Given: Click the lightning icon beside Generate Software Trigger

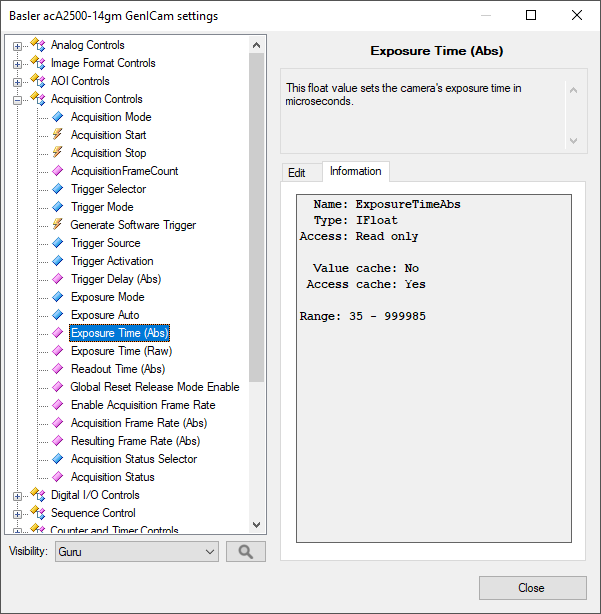Looking at the screenshot, I should (x=58, y=225).
